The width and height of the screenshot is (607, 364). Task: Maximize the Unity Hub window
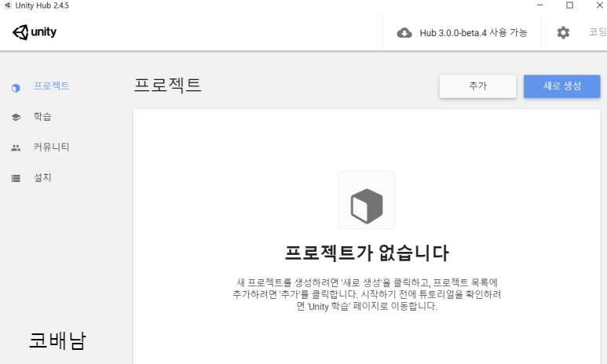[569, 5]
